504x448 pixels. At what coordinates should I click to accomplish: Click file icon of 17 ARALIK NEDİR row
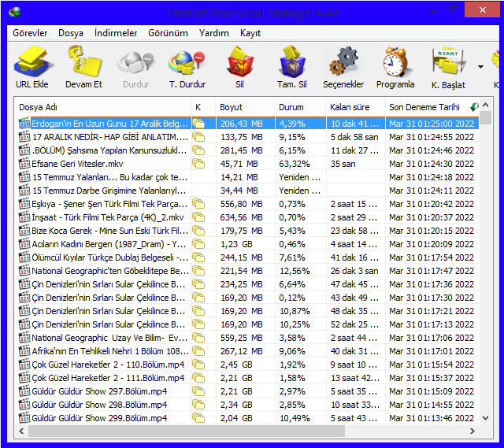coord(24,137)
